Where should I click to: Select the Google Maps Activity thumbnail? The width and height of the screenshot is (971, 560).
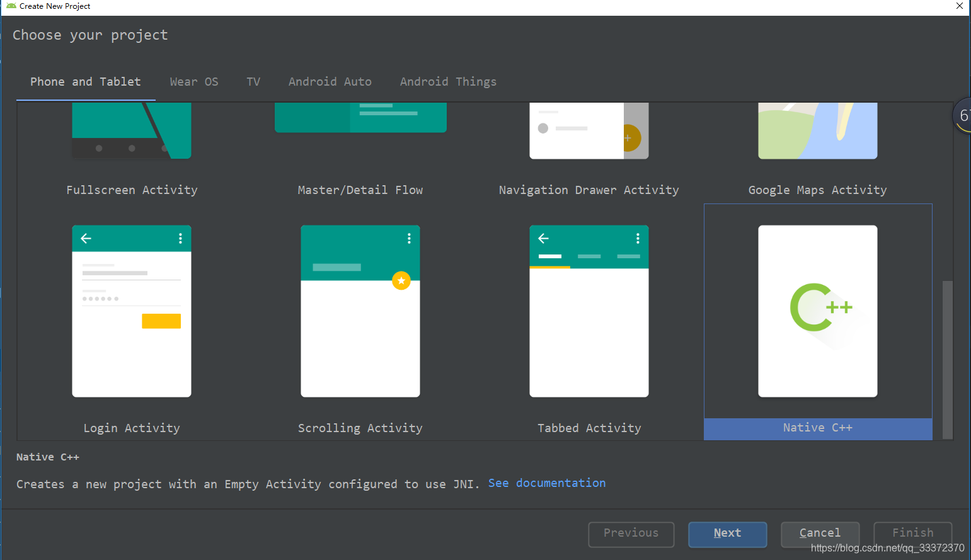coord(818,130)
